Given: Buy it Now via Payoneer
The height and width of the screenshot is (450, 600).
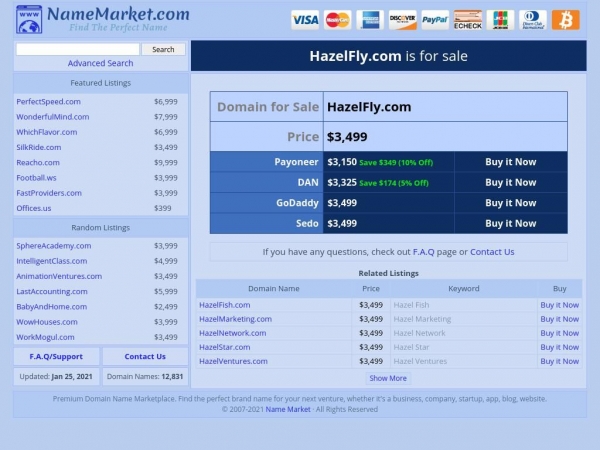Looking at the screenshot, I should point(510,162).
